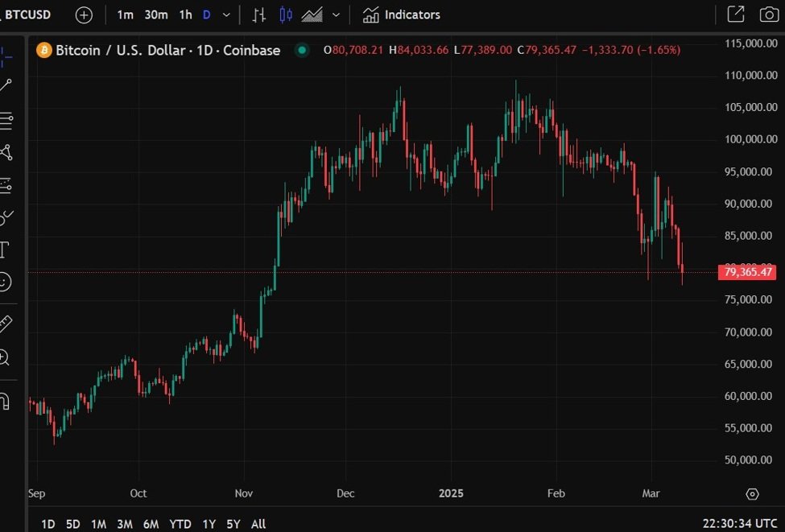
Task: Toggle the green market status indicator
Action: [x=302, y=50]
